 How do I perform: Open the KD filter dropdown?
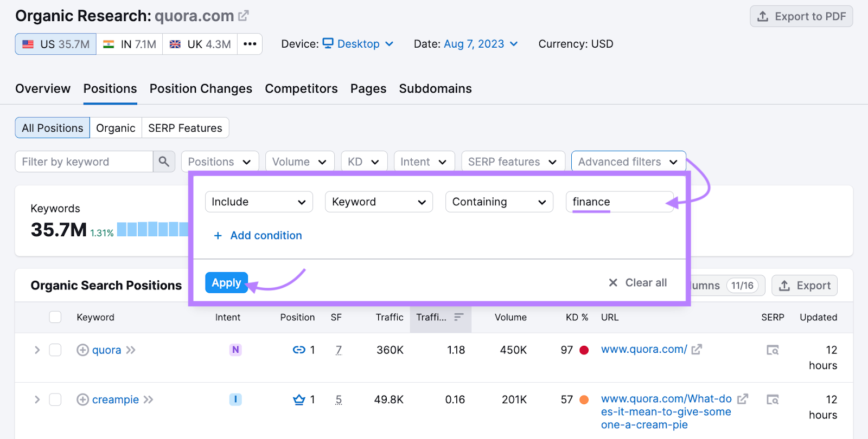tap(364, 162)
